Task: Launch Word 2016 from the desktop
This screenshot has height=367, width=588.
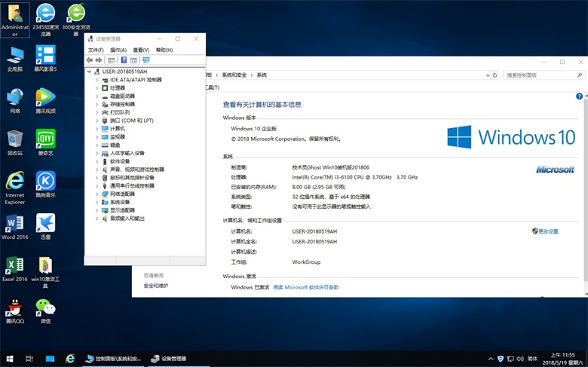Action: (x=14, y=225)
